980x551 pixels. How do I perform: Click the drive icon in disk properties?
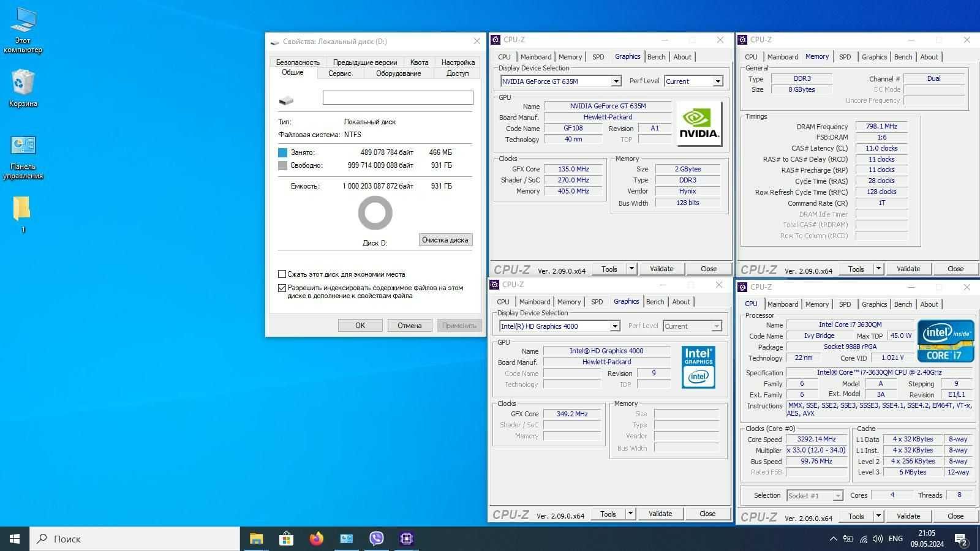(286, 100)
